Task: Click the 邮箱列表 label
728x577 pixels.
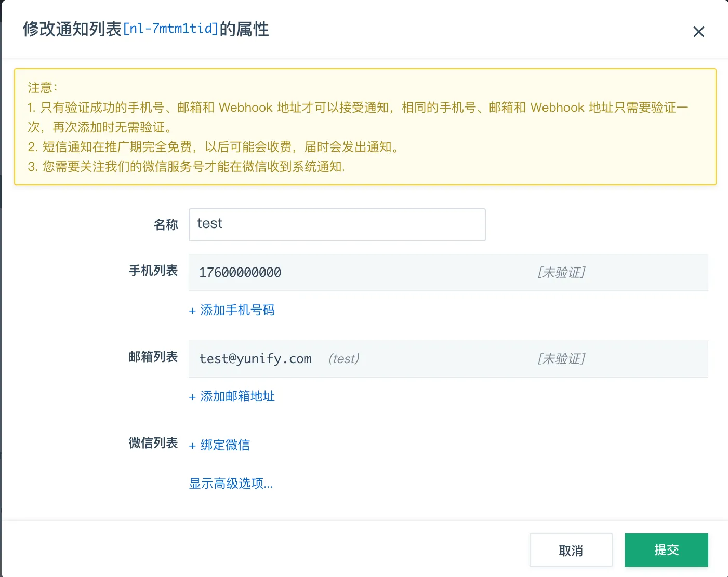Action: tap(153, 357)
